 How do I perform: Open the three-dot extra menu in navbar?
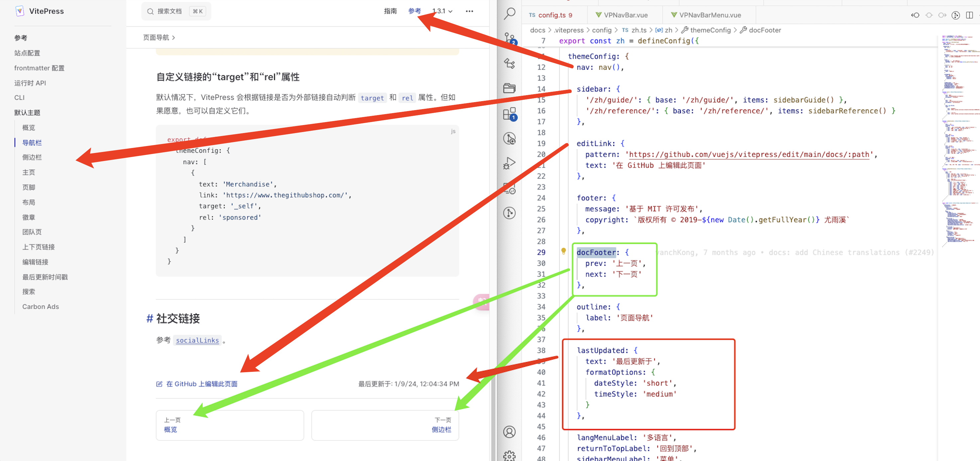click(x=469, y=11)
